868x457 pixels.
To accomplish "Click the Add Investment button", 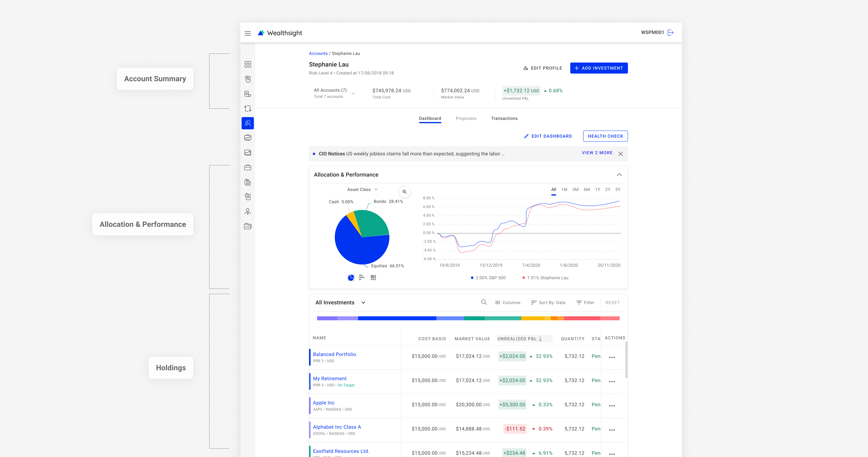I will point(599,68).
